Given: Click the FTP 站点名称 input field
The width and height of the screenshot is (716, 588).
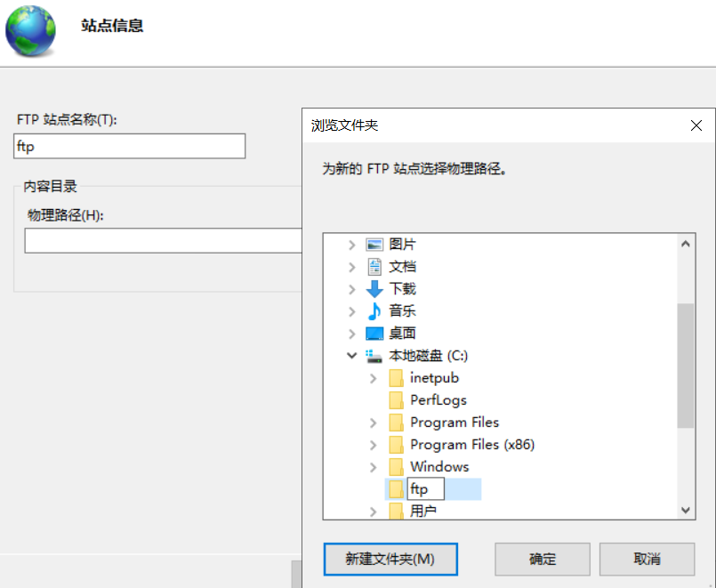Looking at the screenshot, I should pyautogui.click(x=130, y=147).
